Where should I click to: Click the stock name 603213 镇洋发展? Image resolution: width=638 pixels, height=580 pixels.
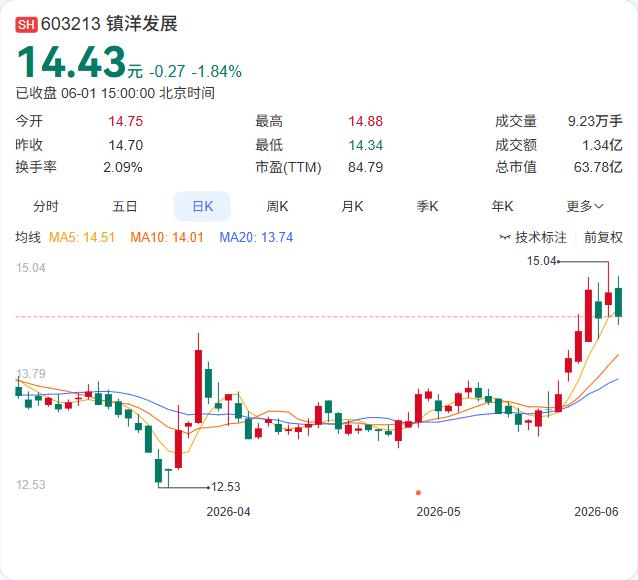coord(109,24)
